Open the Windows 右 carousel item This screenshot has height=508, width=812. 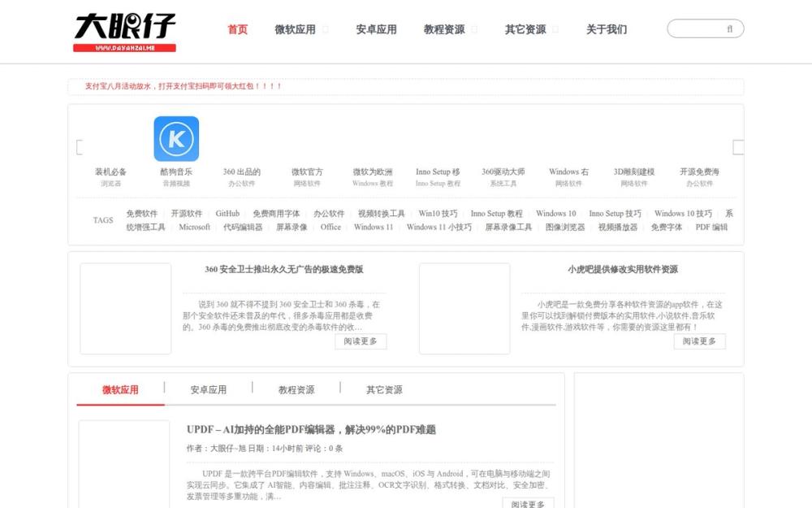568,172
